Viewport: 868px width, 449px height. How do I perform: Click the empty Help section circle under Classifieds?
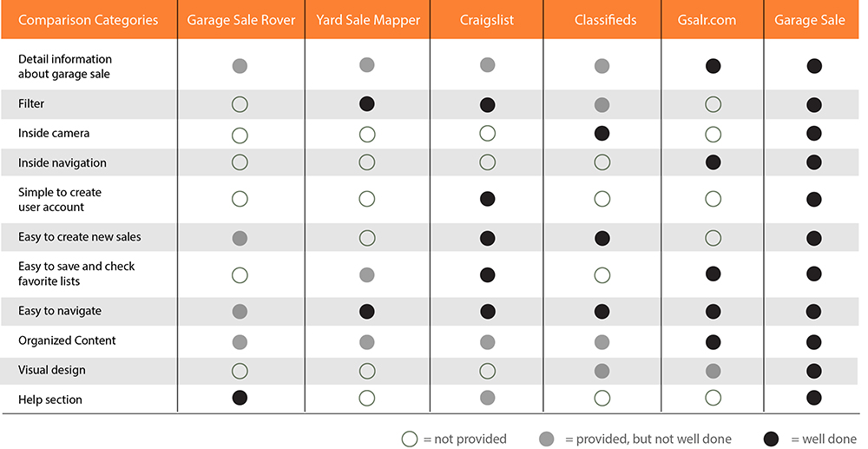tap(602, 399)
